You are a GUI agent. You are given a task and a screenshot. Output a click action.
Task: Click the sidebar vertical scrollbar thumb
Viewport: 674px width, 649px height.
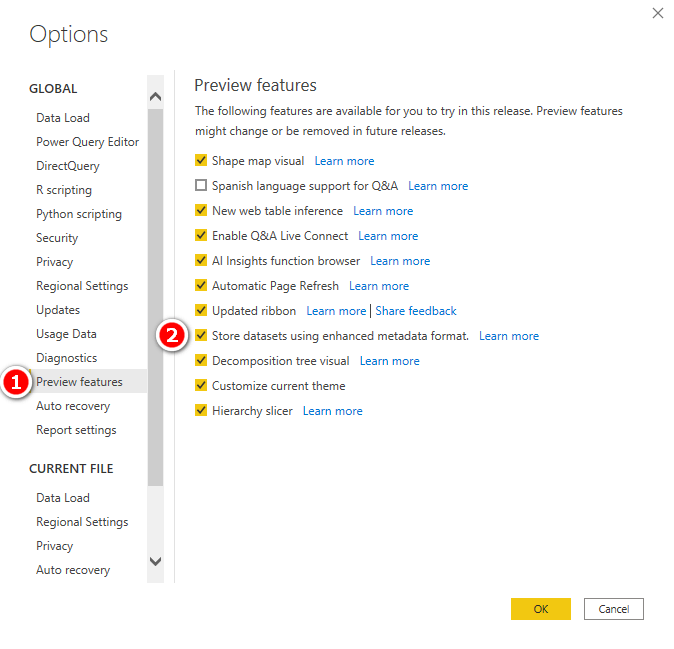click(155, 297)
